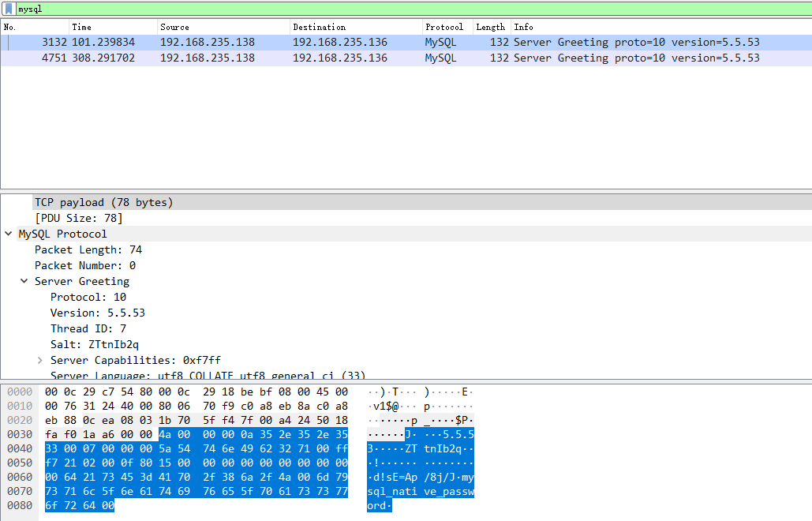The image size is (812, 521).
Task: Sort packets by Time column header
Action: [x=110, y=27]
